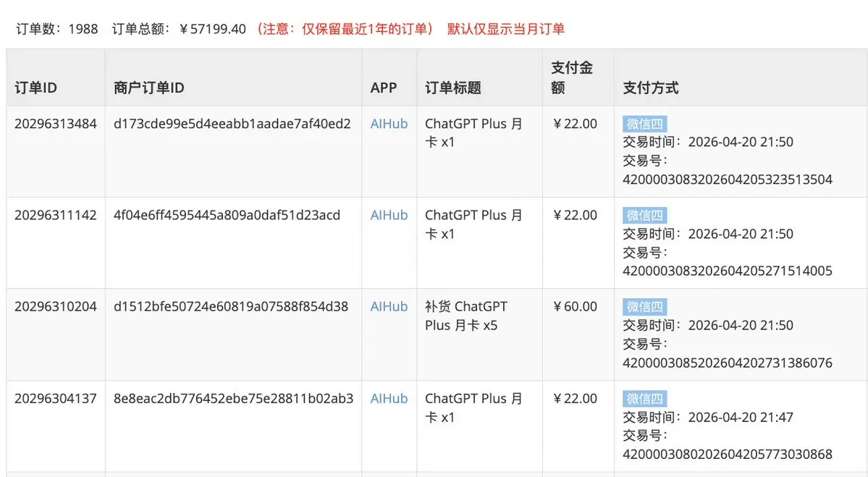868x477 pixels.
Task: Click ¥22.00 amount in row 20296311142
Action: (x=575, y=215)
